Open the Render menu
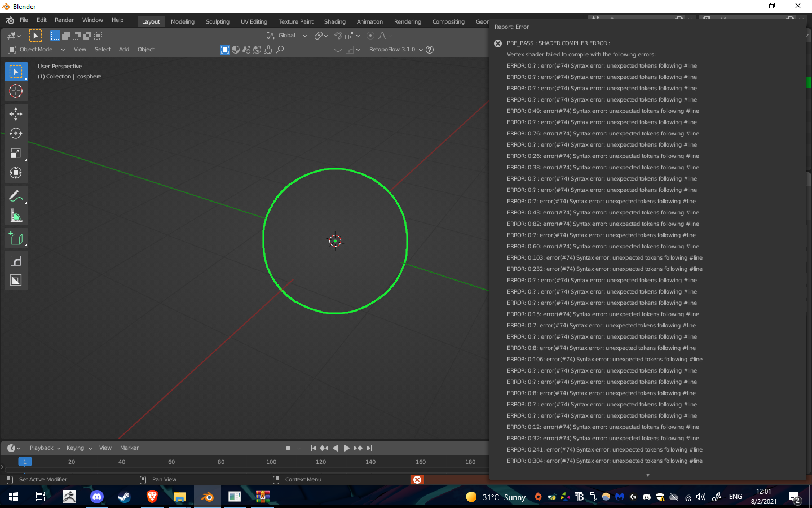The height and width of the screenshot is (508, 812). tap(64, 20)
